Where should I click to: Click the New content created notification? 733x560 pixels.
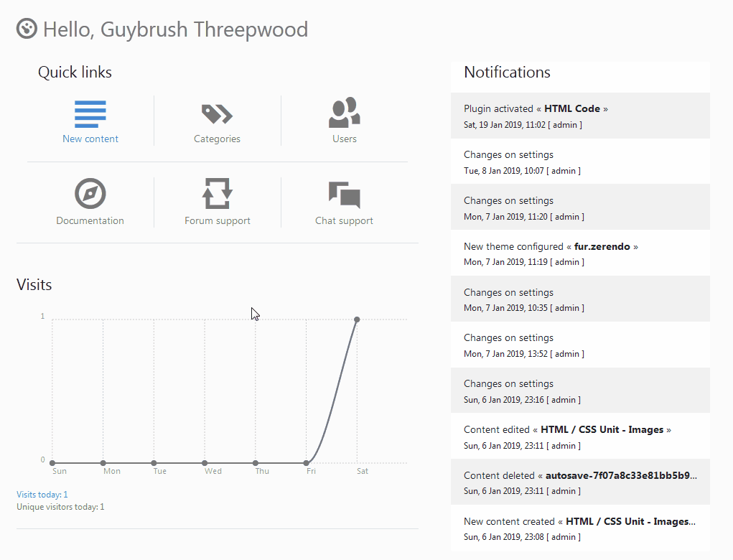click(580, 528)
